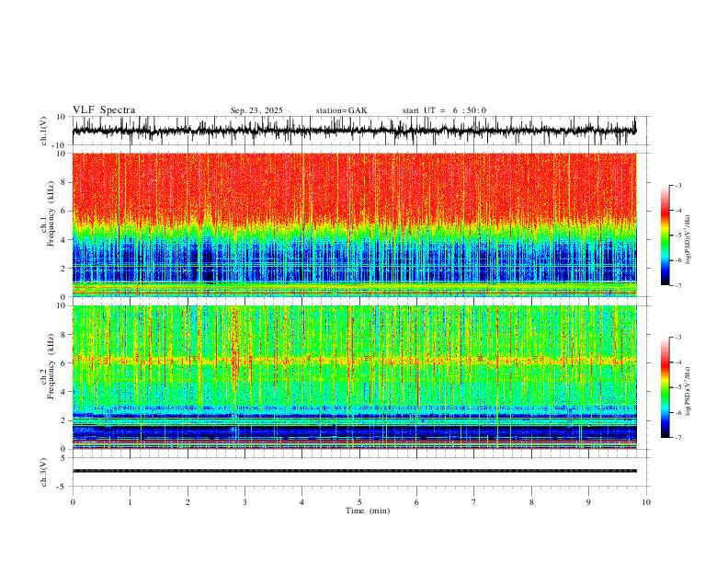The image size is (728, 563).
Task: Click the ch.2 spectrogram color scale bar
Action: pos(665,387)
